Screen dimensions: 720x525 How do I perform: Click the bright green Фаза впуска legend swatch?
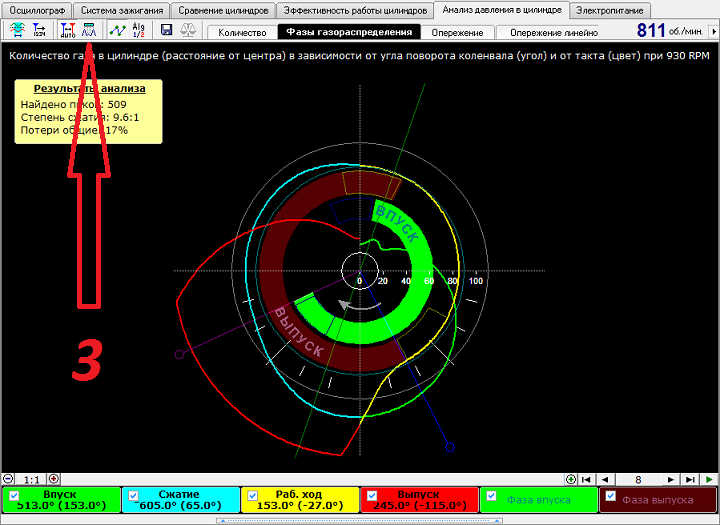[x=539, y=500]
